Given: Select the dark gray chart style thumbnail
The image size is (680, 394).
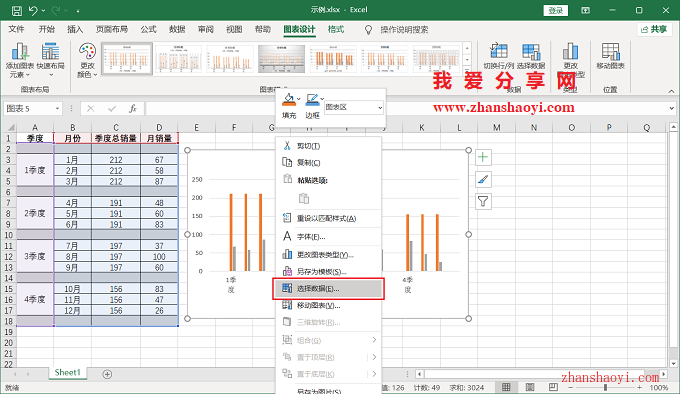Looking at the screenshot, I should (x=281, y=59).
